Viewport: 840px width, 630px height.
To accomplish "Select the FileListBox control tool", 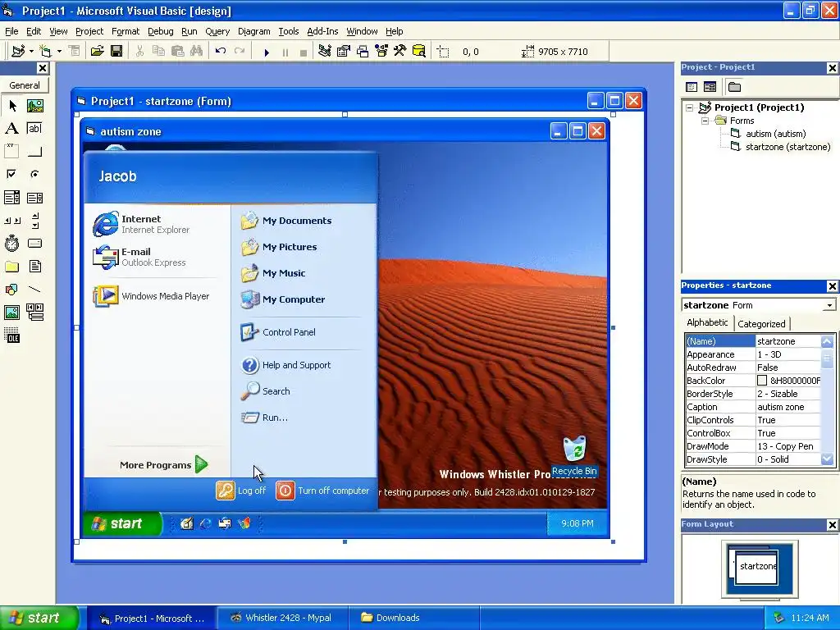I will 34,267.
